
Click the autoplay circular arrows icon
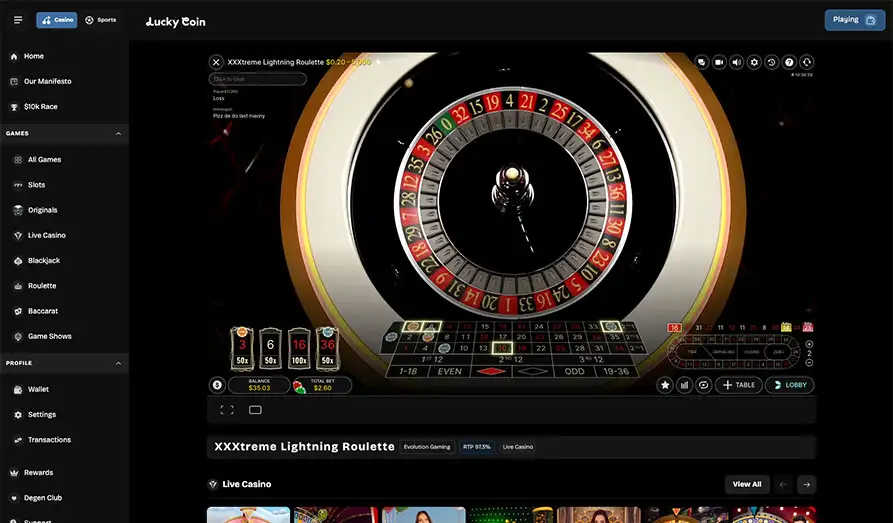[x=703, y=385]
